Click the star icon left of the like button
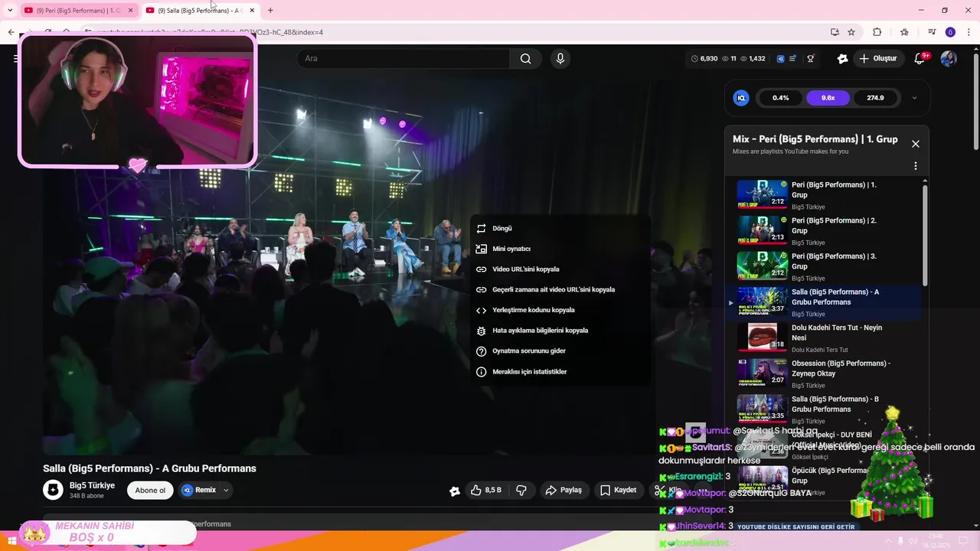Screen dimensions: 980x551 [455, 491]
